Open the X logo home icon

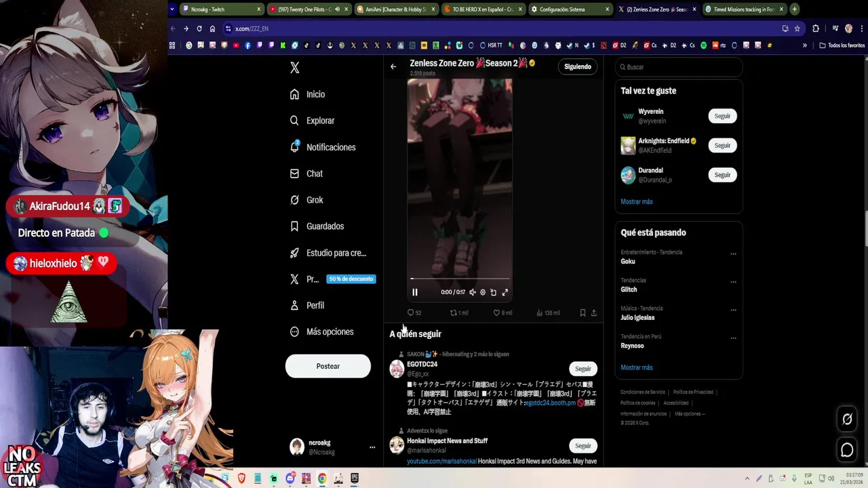[x=294, y=68]
